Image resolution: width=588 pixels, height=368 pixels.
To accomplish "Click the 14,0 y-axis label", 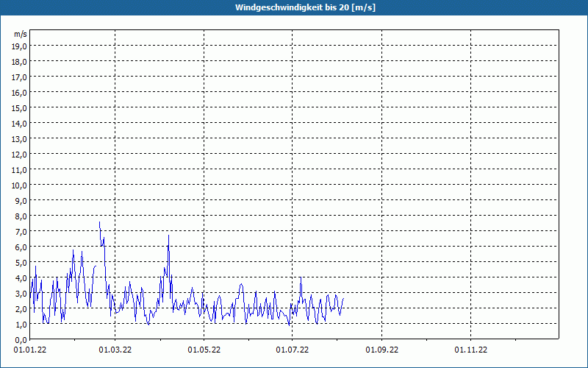I will tap(19, 124).
